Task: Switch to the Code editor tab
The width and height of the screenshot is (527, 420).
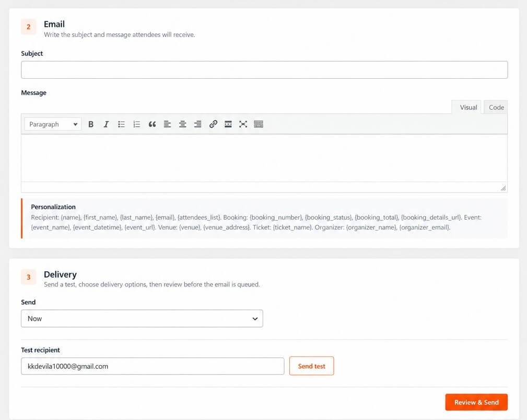Action: 496,107
